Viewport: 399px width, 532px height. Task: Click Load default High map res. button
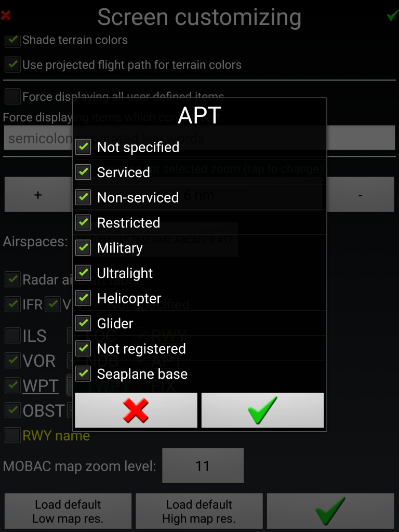[199, 511]
